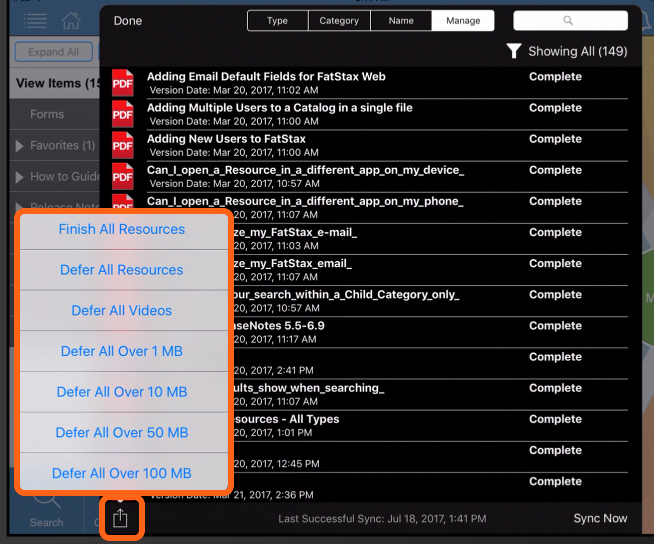The image size is (654, 544).
Task: Select the View Items header in sidebar
Action: click(54, 83)
